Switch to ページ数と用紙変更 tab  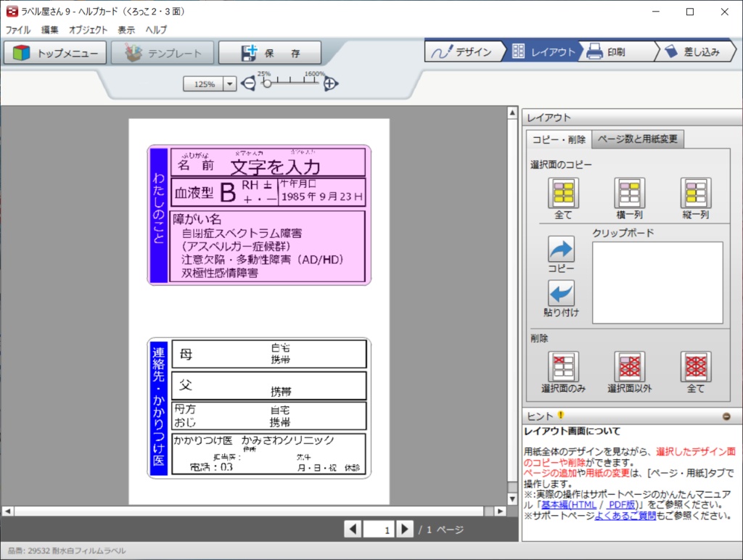(637, 139)
